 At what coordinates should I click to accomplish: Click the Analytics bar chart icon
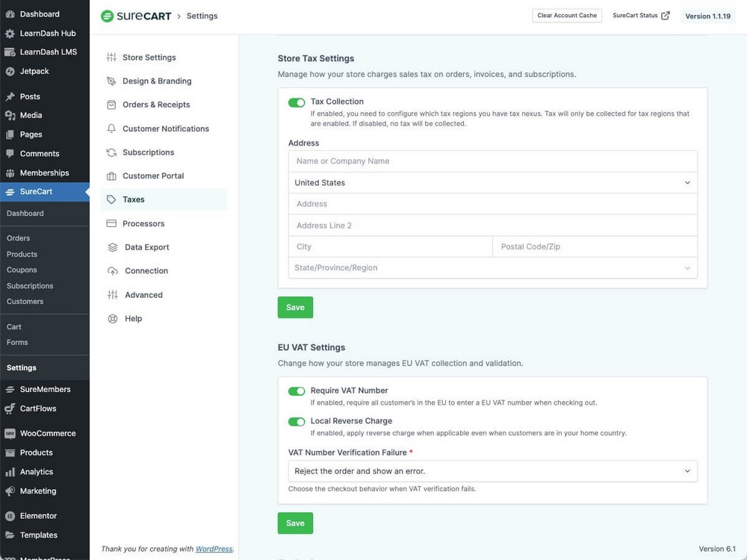(10, 472)
